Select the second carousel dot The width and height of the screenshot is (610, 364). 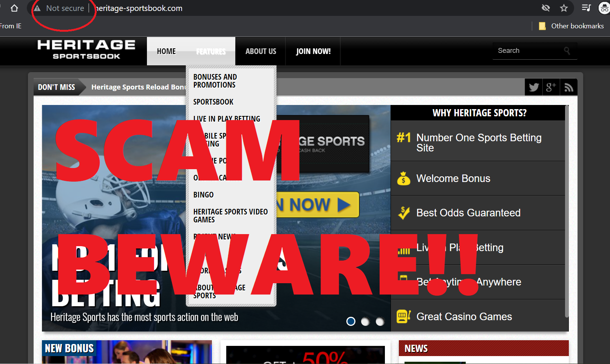click(x=365, y=321)
